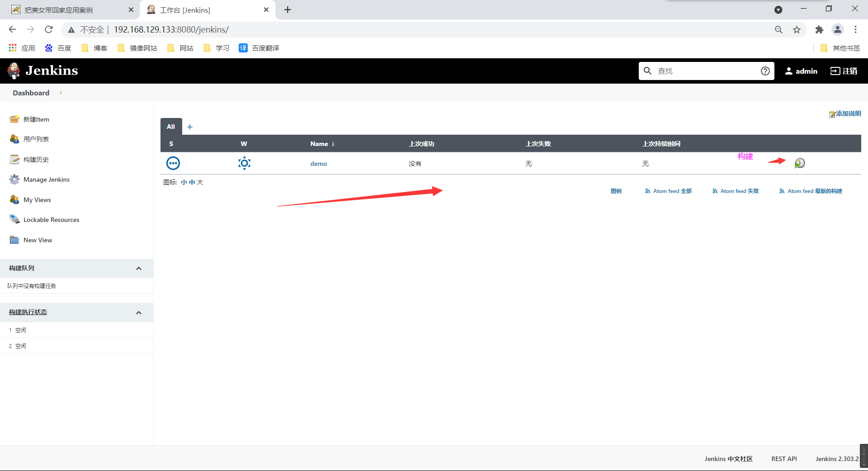Open the Chrome profile avatar icon

click(x=838, y=29)
